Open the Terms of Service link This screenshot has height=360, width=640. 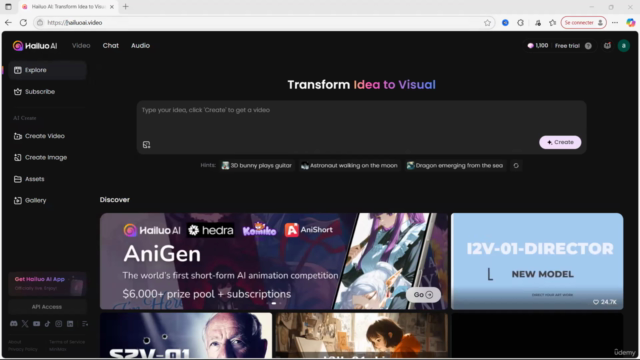pyautogui.click(x=67, y=342)
